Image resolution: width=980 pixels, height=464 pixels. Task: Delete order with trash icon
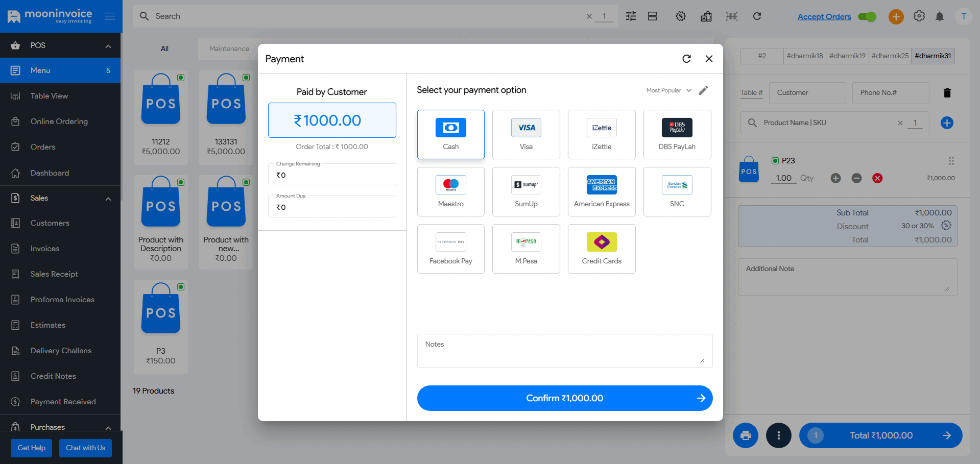coord(947,93)
